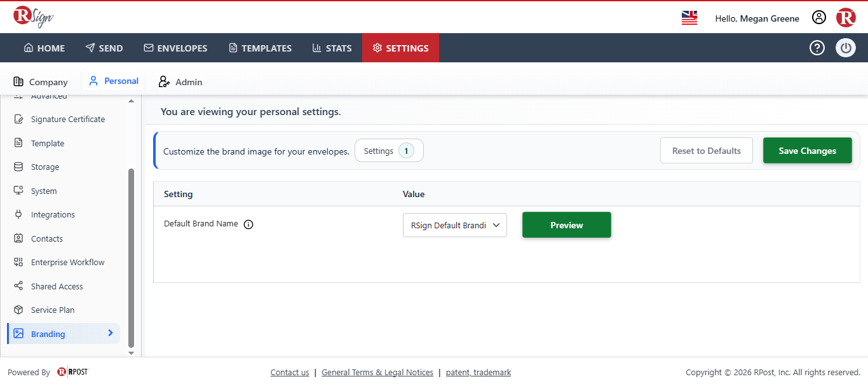868x386 pixels.
Task: Open the Contact us footer link
Action: point(290,373)
